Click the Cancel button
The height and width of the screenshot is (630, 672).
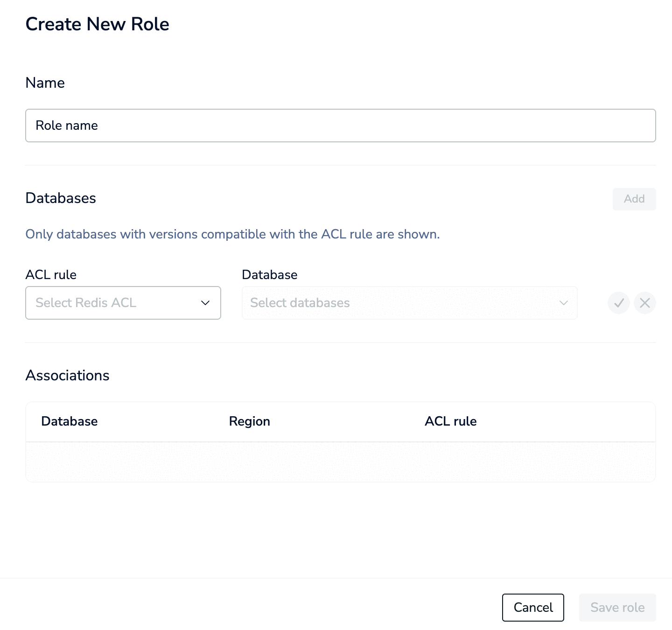[x=533, y=607]
